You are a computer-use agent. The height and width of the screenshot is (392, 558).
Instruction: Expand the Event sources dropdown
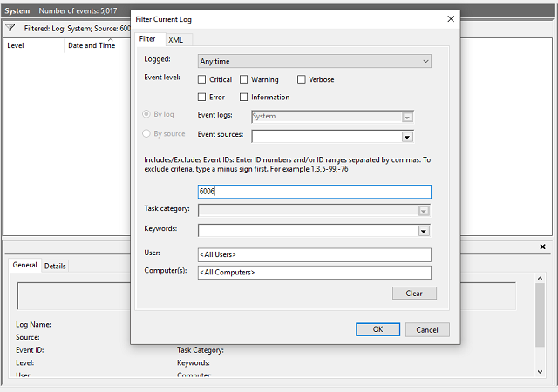point(406,136)
